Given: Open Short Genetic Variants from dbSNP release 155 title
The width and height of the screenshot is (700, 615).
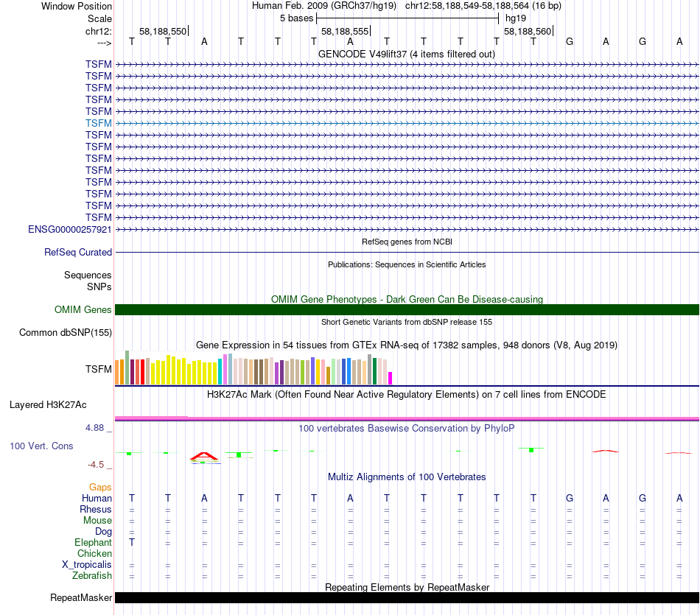Looking at the screenshot, I should click(407, 322).
